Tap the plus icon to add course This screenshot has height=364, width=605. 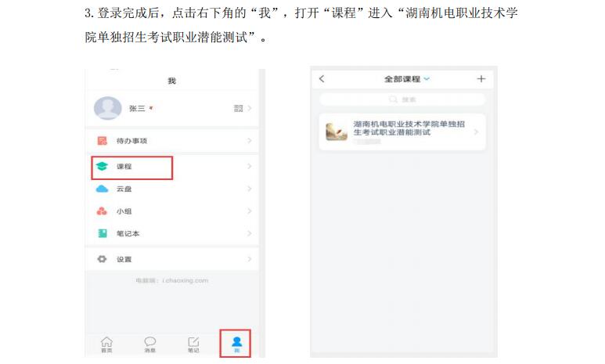click(x=481, y=79)
